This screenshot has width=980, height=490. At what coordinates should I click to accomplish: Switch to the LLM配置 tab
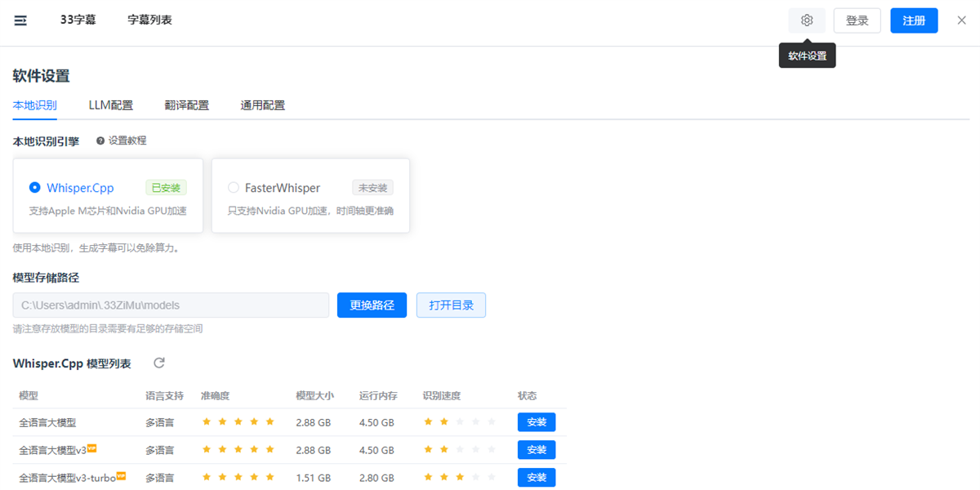pos(111,105)
